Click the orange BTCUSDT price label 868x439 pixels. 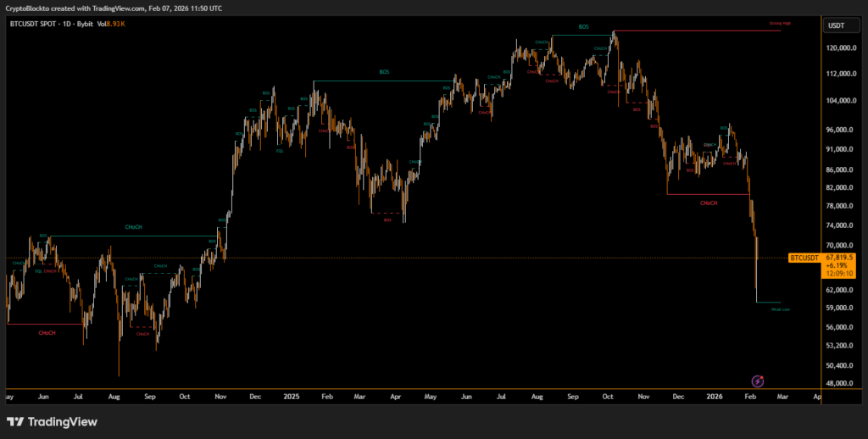(804, 257)
